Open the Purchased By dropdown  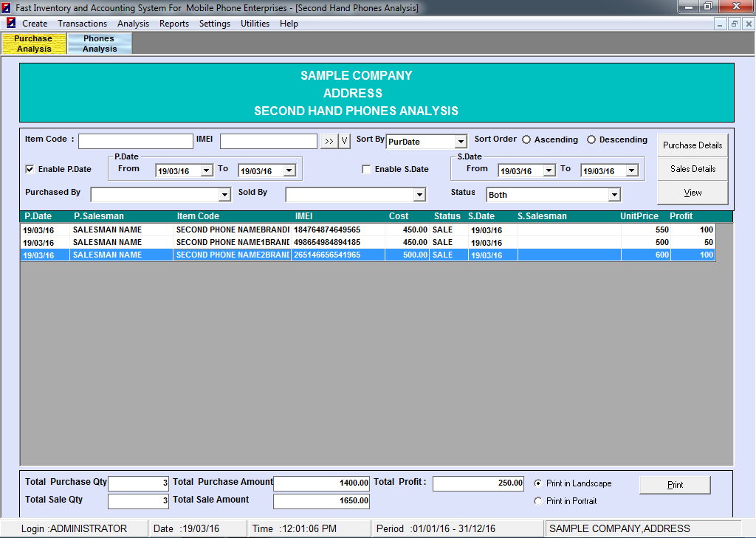(224, 195)
